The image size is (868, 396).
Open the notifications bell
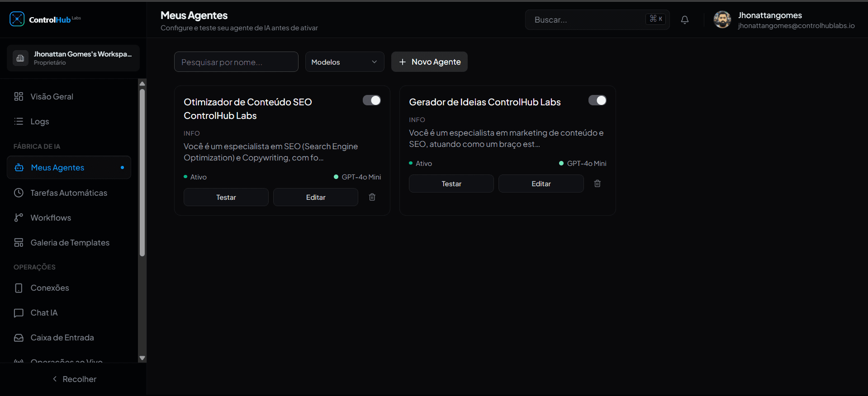[x=685, y=19]
